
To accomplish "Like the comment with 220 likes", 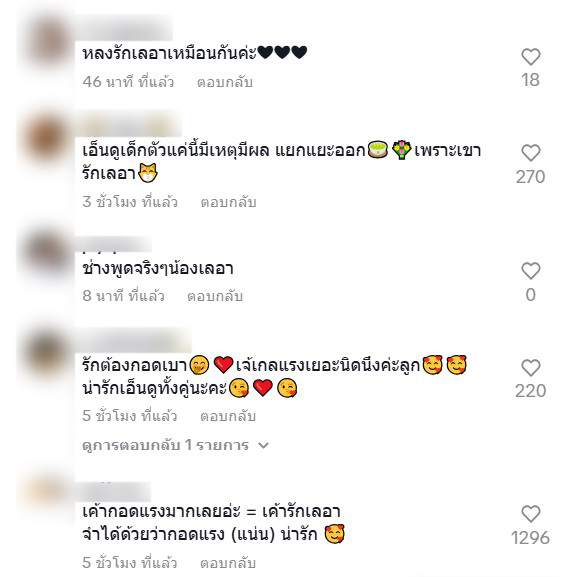I will point(531,368).
